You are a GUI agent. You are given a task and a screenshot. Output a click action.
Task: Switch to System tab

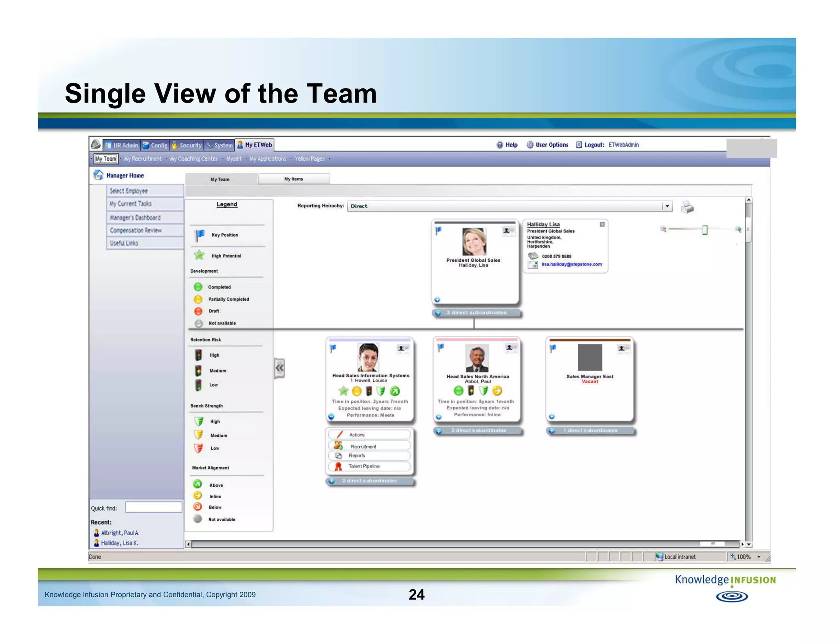[219, 145]
